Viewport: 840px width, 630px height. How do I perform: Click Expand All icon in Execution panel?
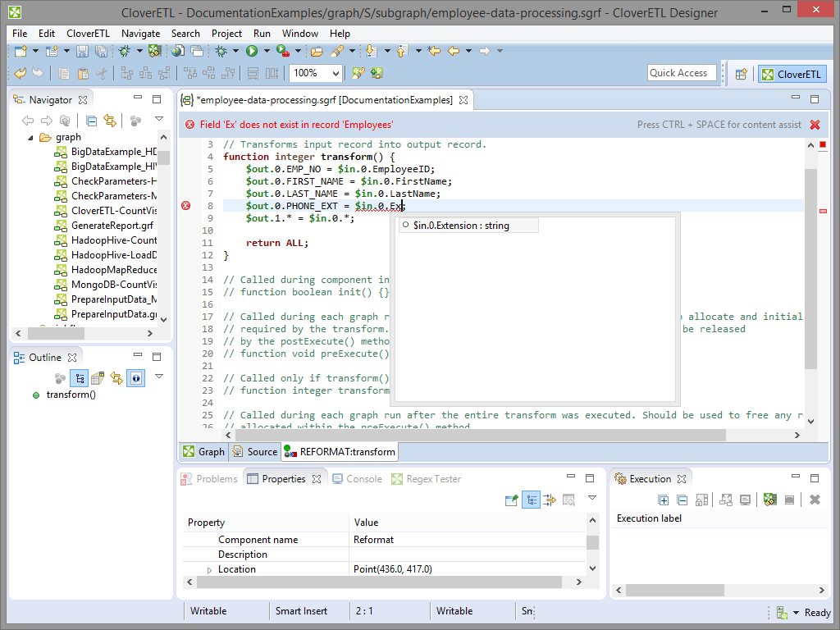coord(663,500)
